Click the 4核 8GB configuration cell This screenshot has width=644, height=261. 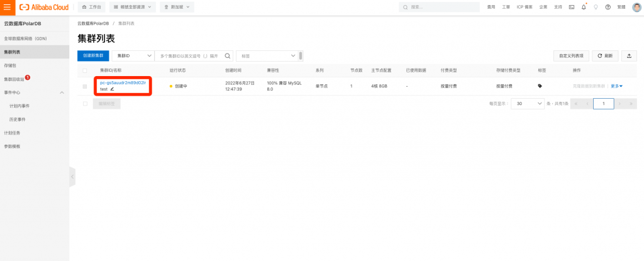coord(380,86)
